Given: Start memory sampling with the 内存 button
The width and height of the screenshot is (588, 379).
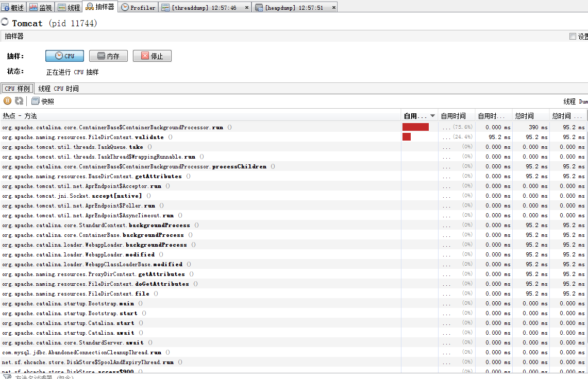Looking at the screenshot, I should (x=108, y=56).
